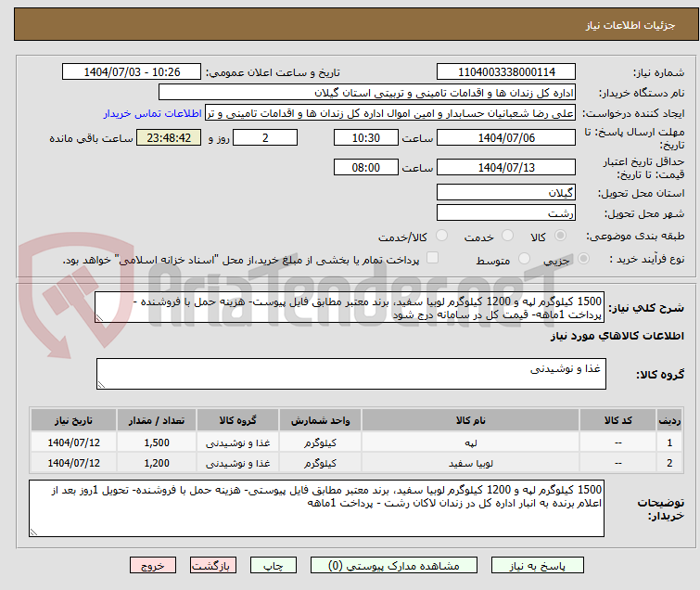Click the delivery province field گیلان
Viewport: 700px width, 590px height.
pyautogui.click(x=506, y=193)
